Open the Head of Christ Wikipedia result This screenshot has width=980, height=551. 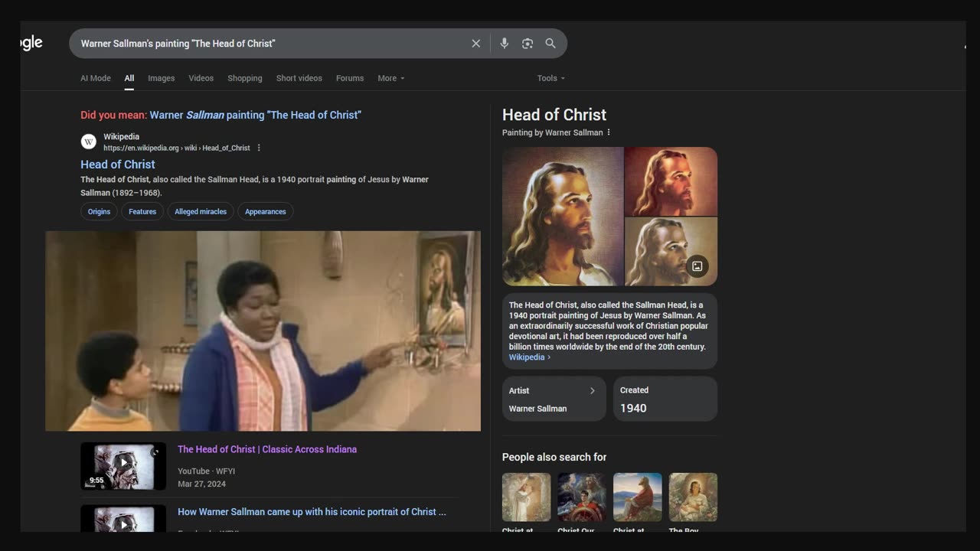(x=118, y=165)
